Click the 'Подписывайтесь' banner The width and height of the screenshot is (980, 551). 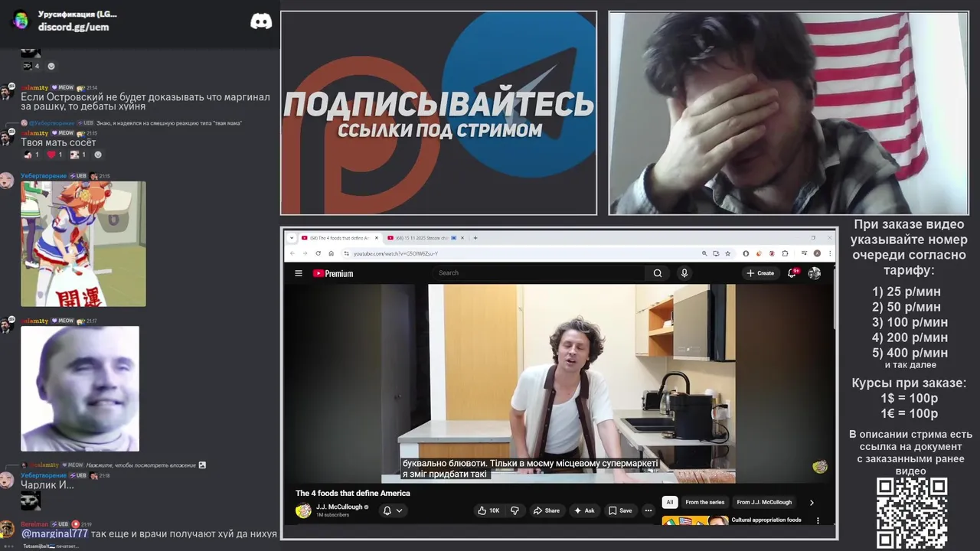point(438,112)
